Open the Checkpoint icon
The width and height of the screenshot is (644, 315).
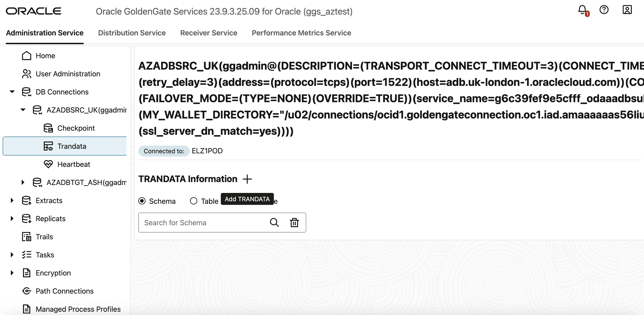[x=48, y=128]
